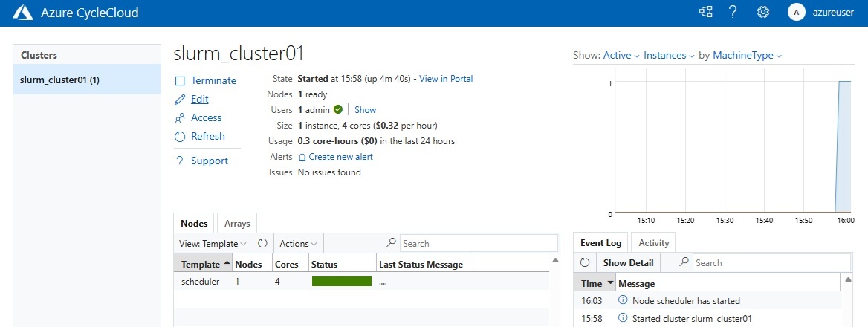Click the Event Log scroll up arrow
This screenshot has height=327, width=868.
click(x=847, y=279)
